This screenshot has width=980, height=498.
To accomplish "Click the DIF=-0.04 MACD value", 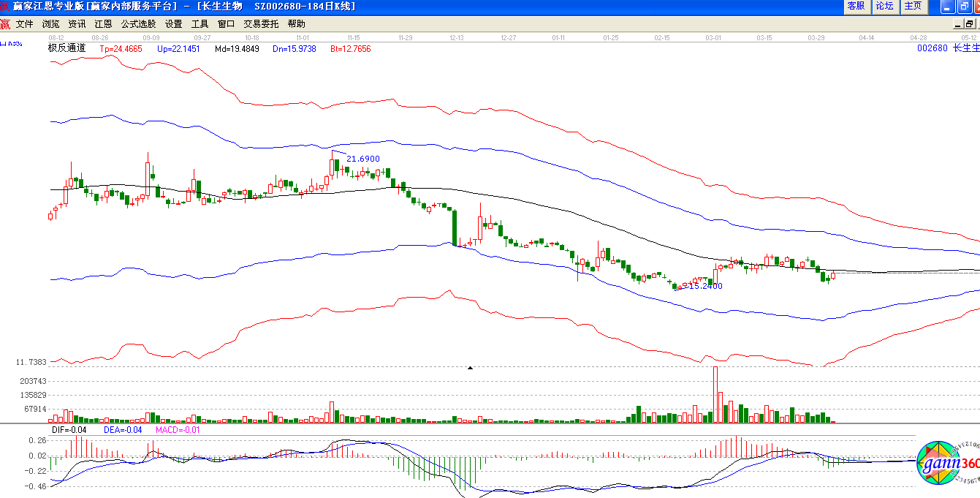I will pyautogui.click(x=69, y=430).
